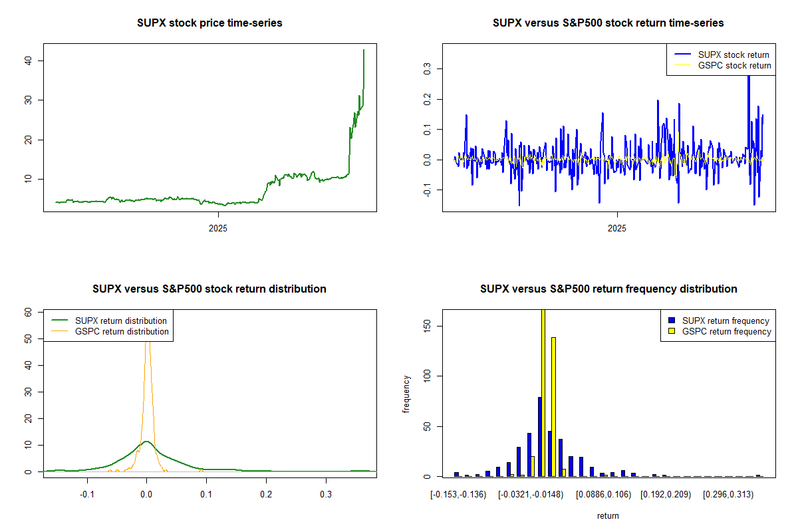The image size is (798, 532).
Task: Select the 'SUPX stock return' legend entry
Action: click(733, 55)
